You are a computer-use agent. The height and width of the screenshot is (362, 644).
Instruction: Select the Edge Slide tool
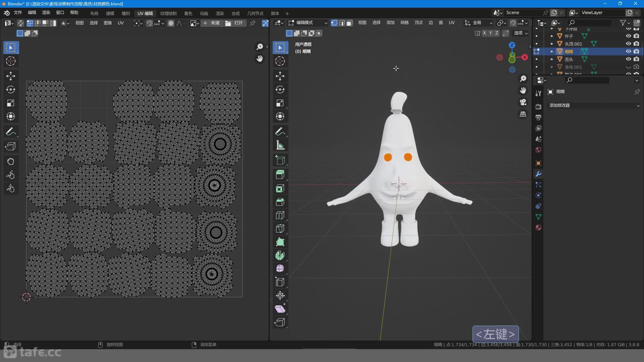coord(280,282)
